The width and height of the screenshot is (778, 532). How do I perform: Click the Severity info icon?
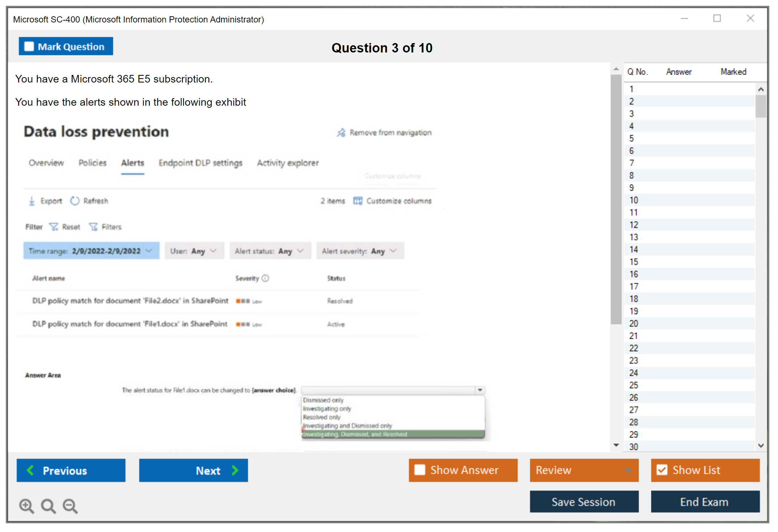(x=265, y=278)
